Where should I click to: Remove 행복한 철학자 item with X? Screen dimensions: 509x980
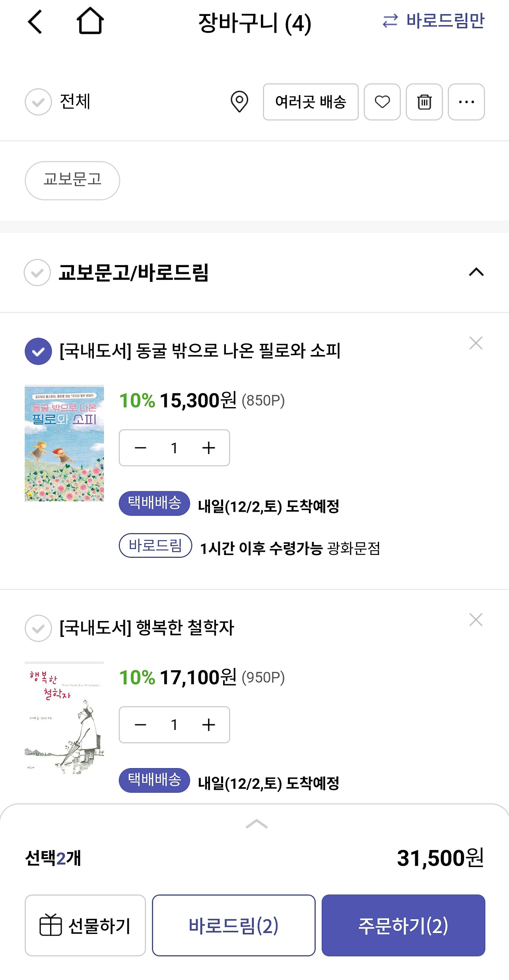tap(476, 620)
